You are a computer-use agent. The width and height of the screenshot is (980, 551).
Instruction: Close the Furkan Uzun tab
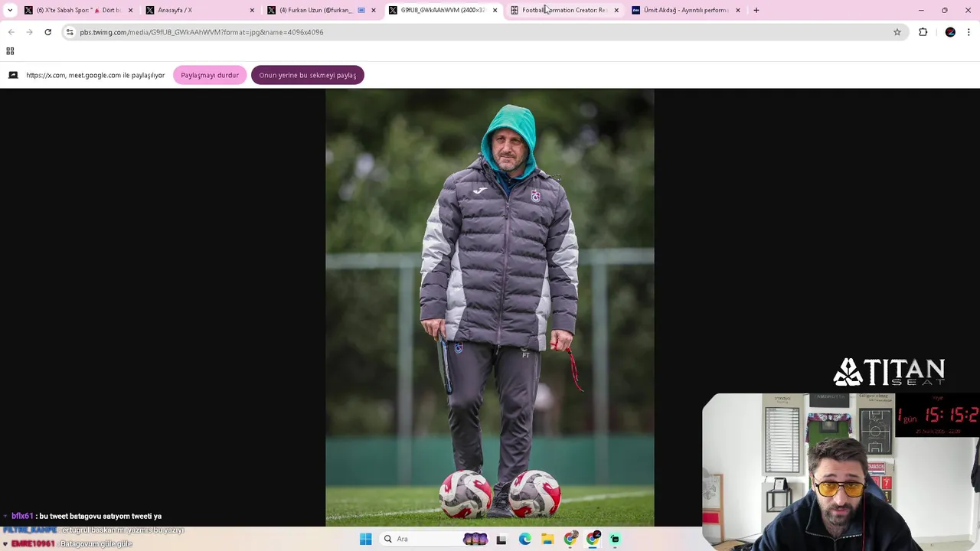coord(374,10)
